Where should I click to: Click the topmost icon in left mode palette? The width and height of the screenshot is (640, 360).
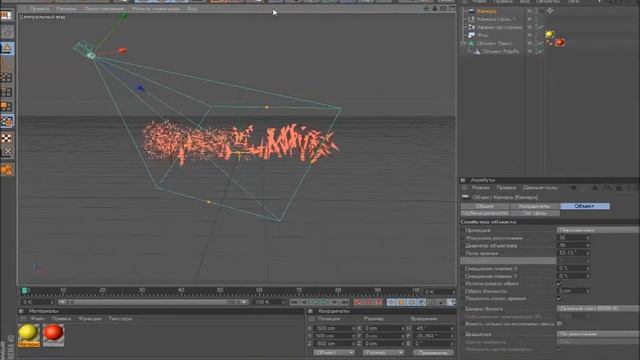pyautogui.click(x=7, y=16)
